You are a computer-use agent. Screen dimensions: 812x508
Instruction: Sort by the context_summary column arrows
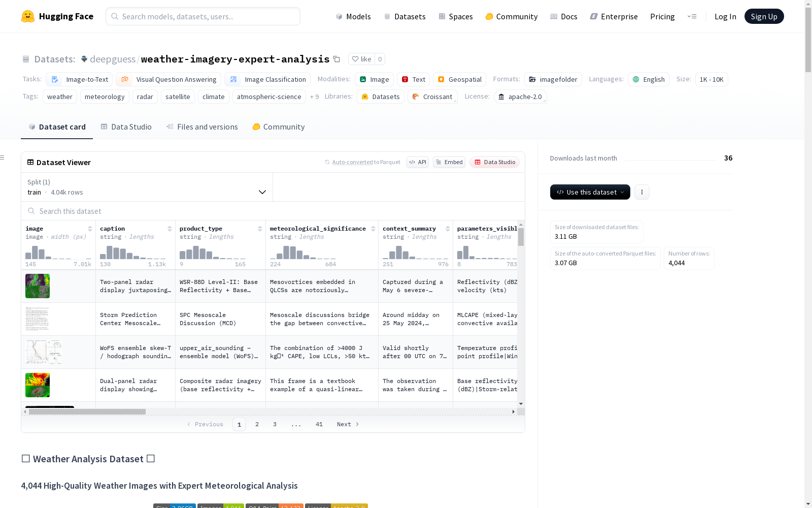click(x=448, y=229)
